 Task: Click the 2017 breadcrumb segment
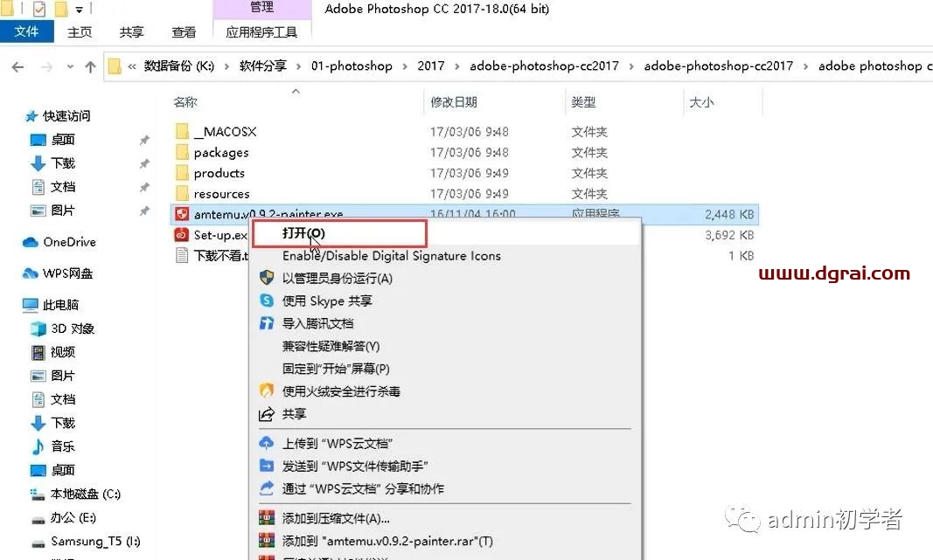[431, 66]
